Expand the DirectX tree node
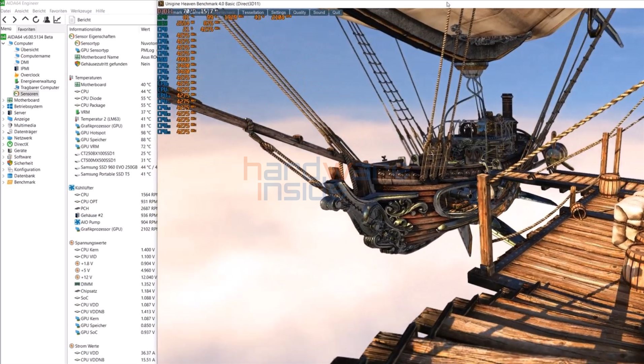Screen dimensions: 644x364 pos(3,144)
